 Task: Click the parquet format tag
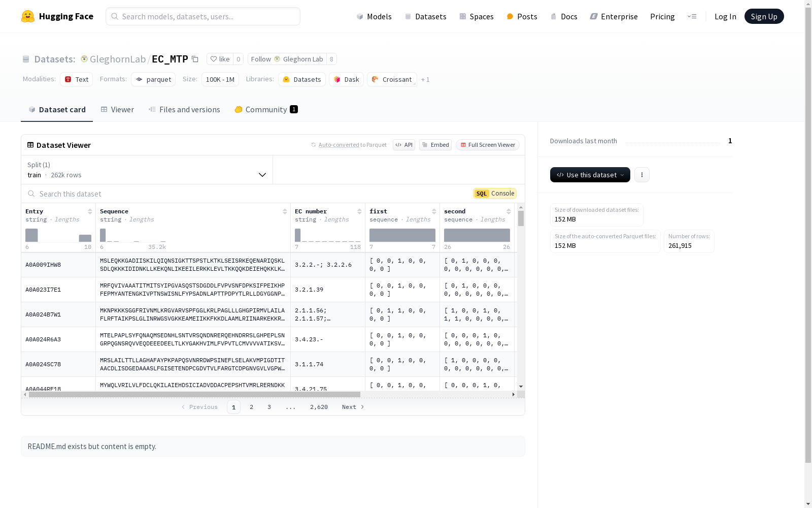(x=153, y=79)
